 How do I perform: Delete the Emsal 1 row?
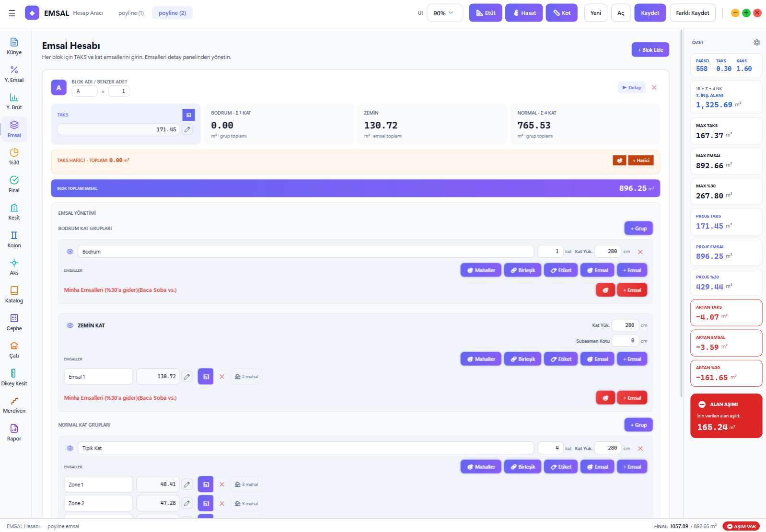click(x=222, y=377)
